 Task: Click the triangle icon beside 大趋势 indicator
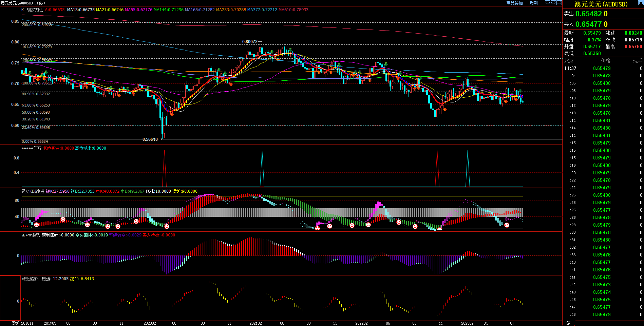[x=23, y=235]
